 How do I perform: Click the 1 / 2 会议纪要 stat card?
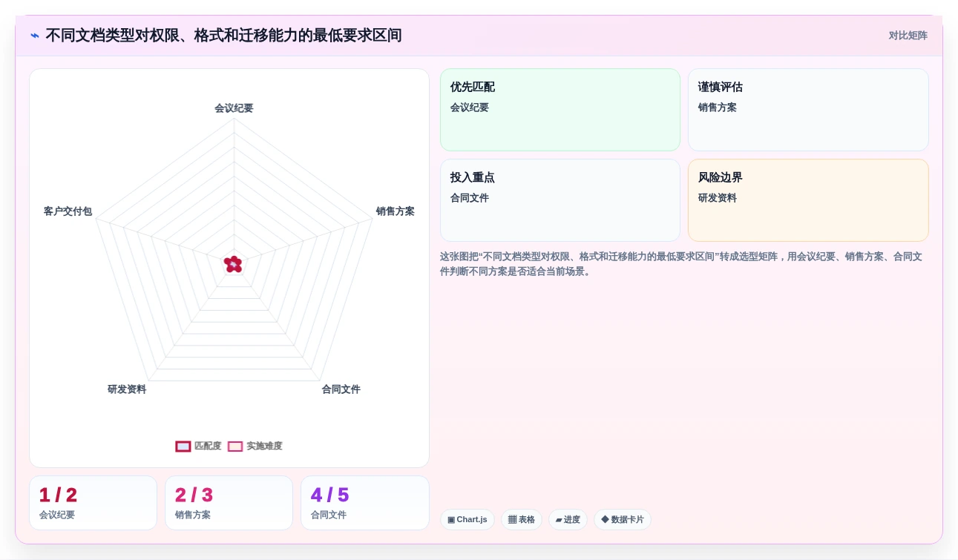(93, 503)
